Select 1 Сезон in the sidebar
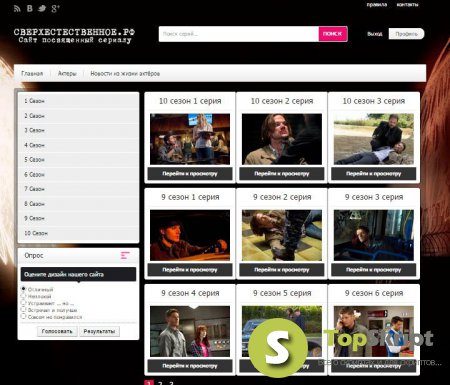 [x=78, y=101]
